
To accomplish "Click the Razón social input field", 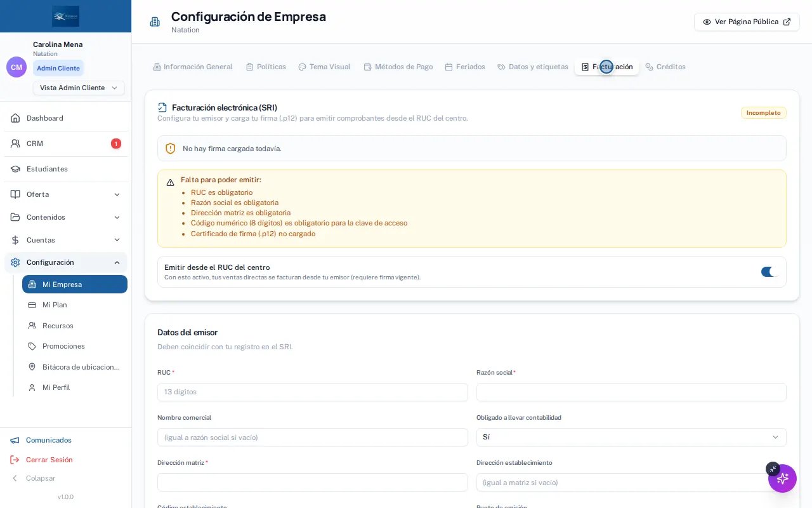I will (631, 392).
